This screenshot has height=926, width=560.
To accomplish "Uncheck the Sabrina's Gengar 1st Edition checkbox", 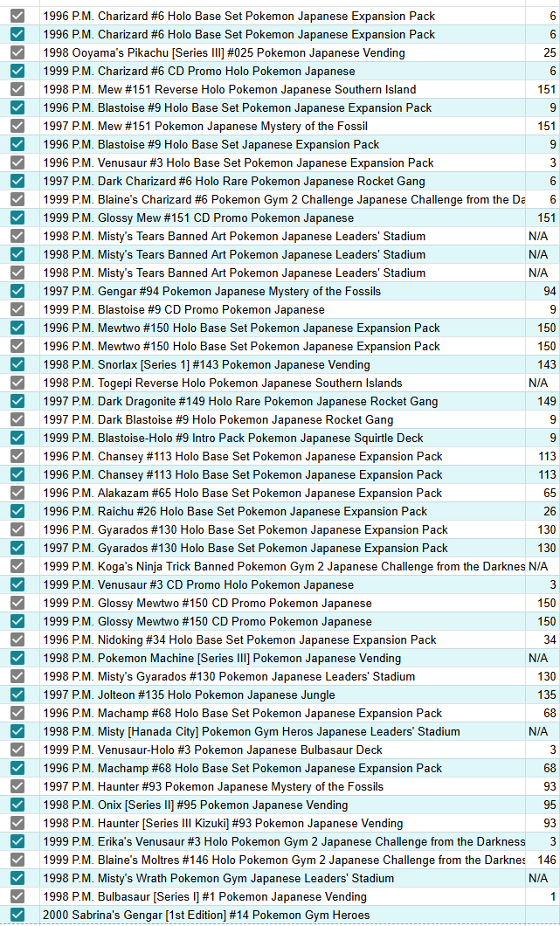I will (17, 915).
